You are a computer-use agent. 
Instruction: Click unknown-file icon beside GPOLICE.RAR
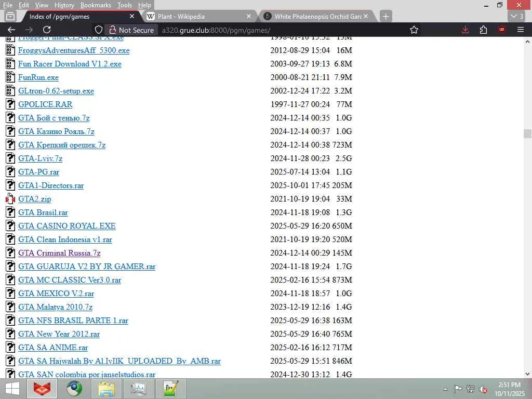tap(10, 104)
